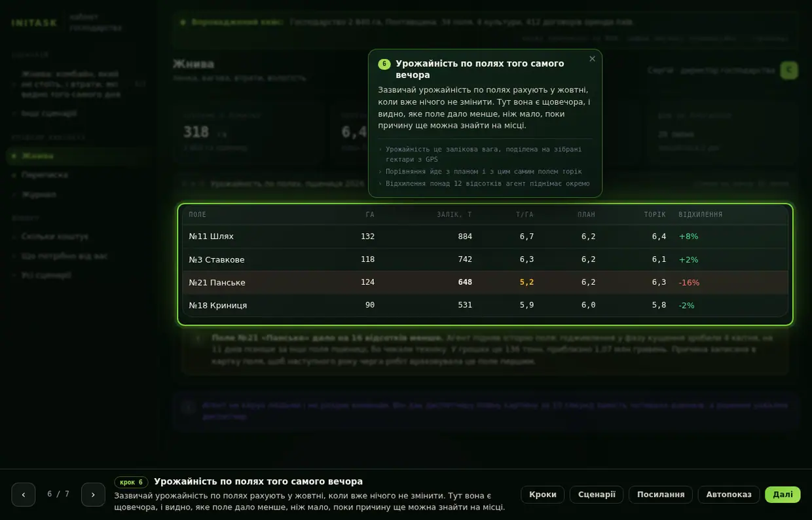
Task: Click the крок 6 badge
Action: coord(131,482)
